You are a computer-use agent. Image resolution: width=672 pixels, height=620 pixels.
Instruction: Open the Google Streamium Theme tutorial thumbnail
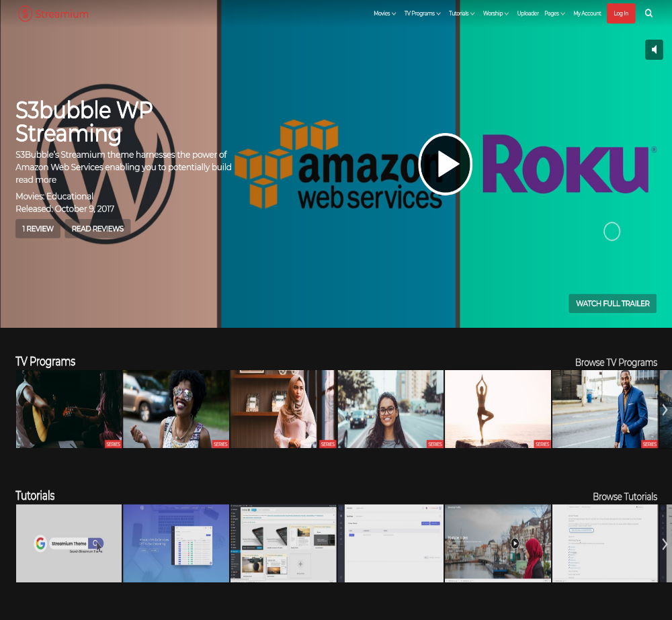[x=69, y=543]
